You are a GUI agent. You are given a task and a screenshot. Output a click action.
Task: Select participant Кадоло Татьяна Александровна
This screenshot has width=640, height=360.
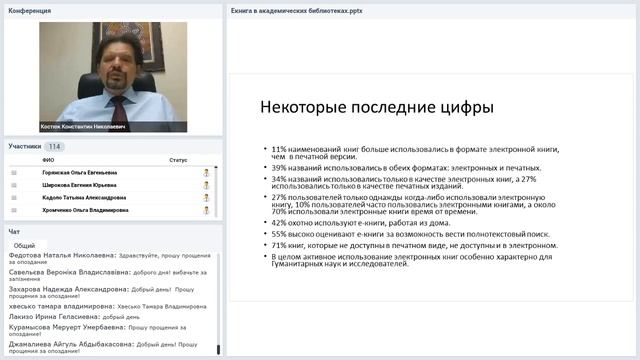(x=84, y=198)
